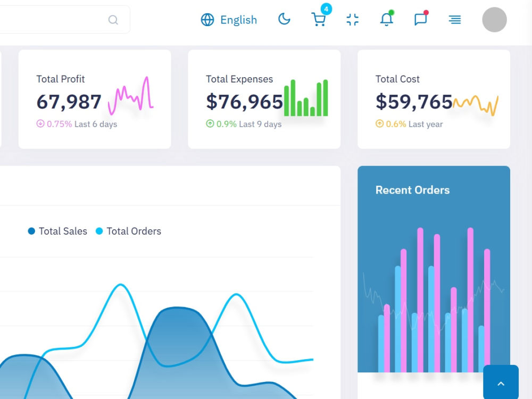Click the cart badge showing 4
Viewport: 532px width, 399px height.
326,9
